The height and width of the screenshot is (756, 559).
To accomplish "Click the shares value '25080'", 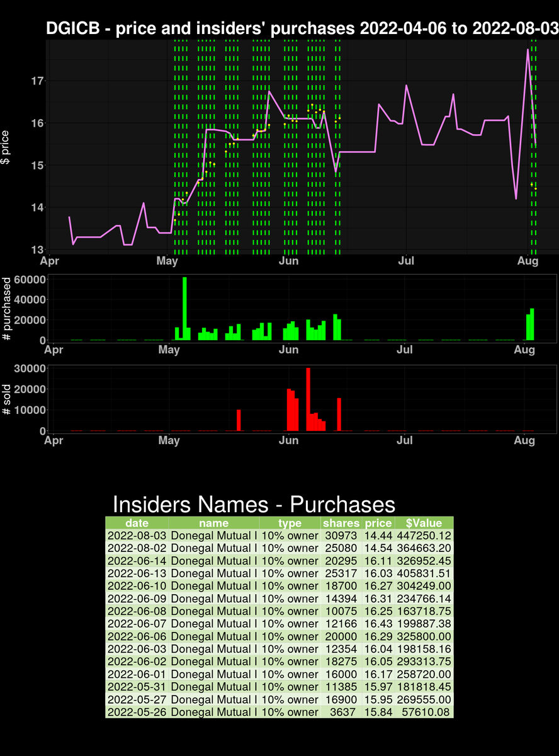I will click(341, 548).
